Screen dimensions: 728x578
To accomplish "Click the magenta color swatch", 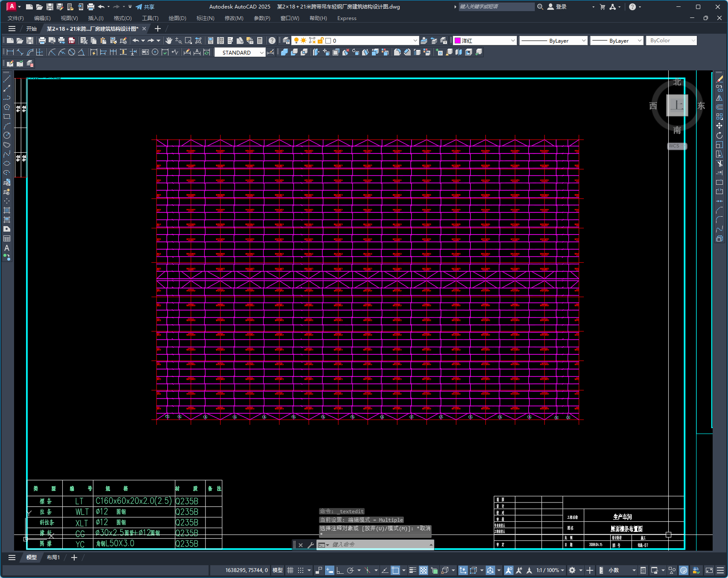I will pos(458,41).
